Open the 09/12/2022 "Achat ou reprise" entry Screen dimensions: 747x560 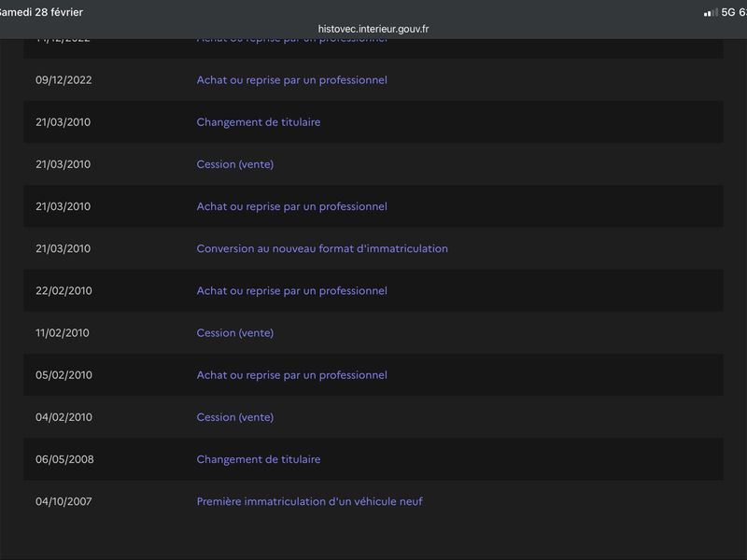click(291, 80)
